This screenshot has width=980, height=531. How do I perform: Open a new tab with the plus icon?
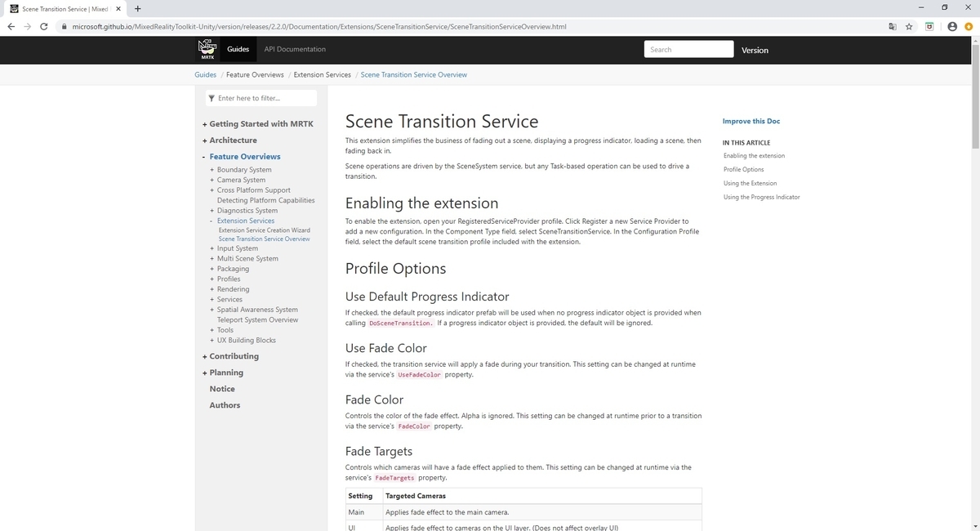(137, 9)
